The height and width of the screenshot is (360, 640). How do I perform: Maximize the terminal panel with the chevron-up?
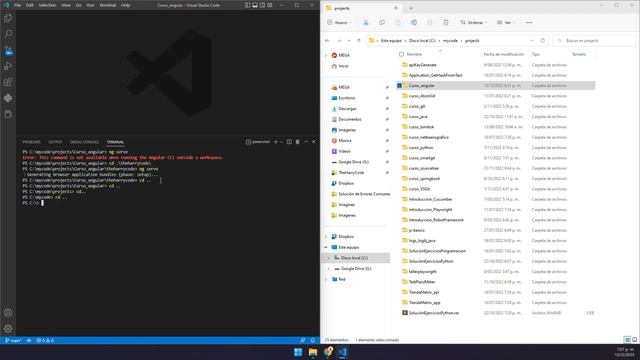(306, 142)
